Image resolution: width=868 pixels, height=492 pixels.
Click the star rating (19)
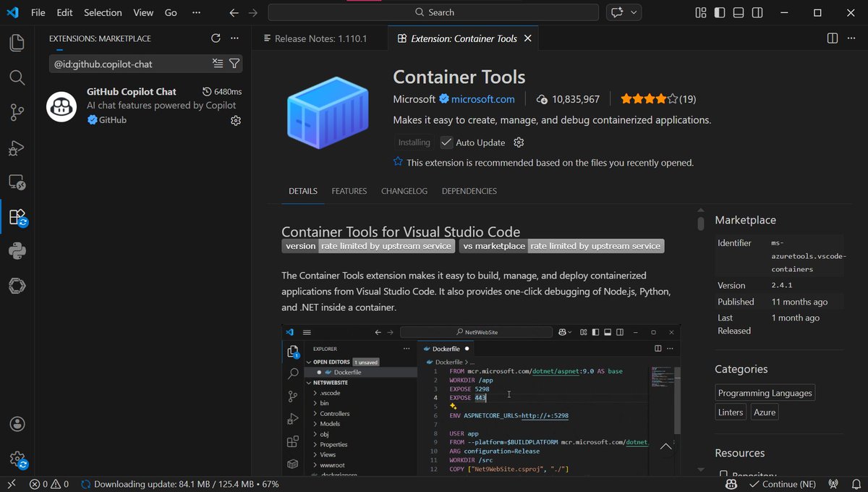click(x=658, y=99)
